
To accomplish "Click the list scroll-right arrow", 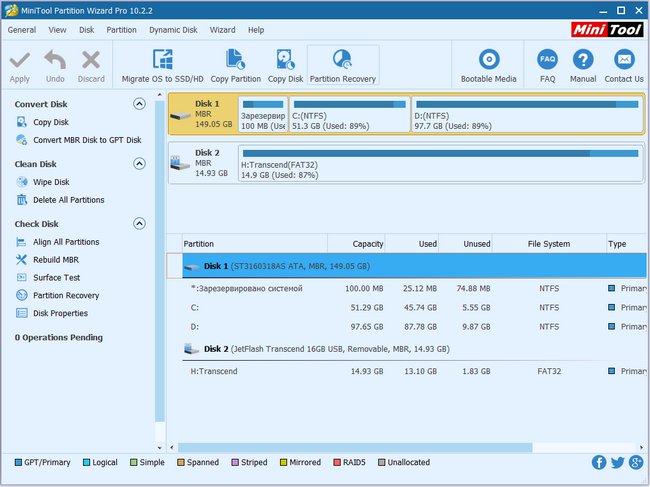I will [x=641, y=448].
